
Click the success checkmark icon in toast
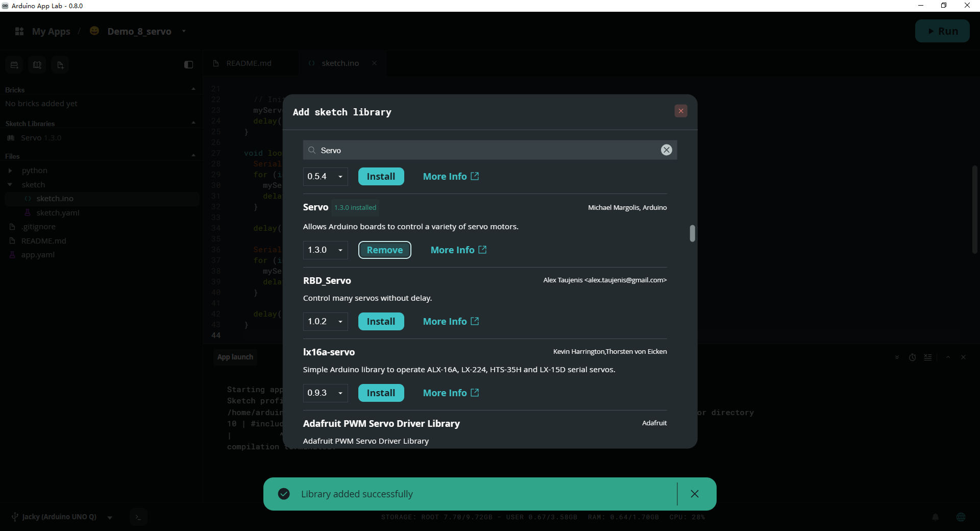(x=284, y=494)
